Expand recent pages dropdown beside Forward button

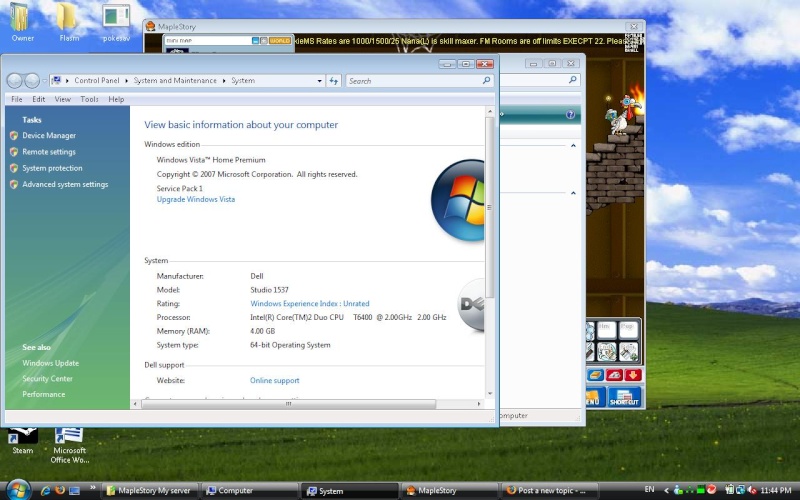click(44, 81)
